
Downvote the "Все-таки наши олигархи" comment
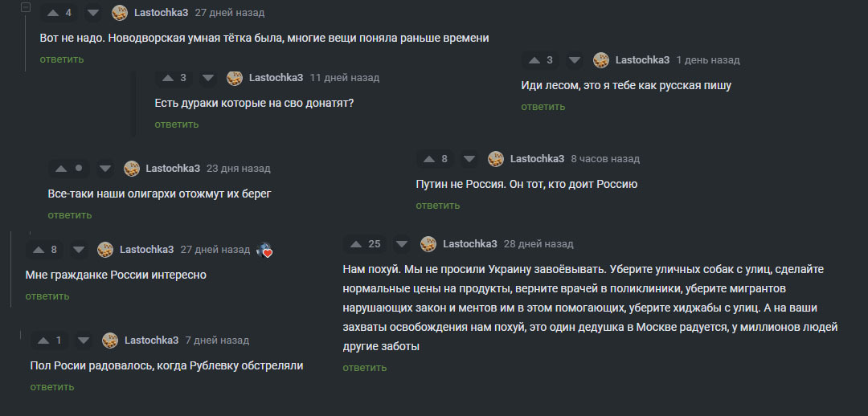[104, 169]
